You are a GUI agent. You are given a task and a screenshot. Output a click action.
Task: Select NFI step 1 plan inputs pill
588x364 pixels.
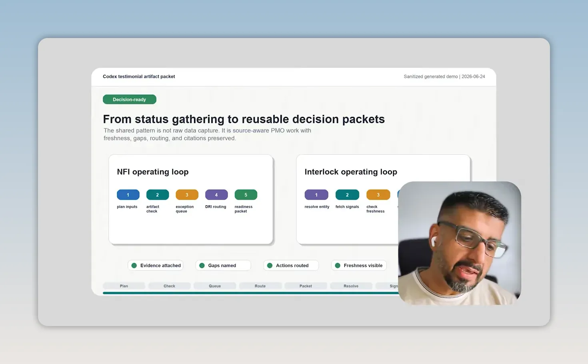[128, 195]
